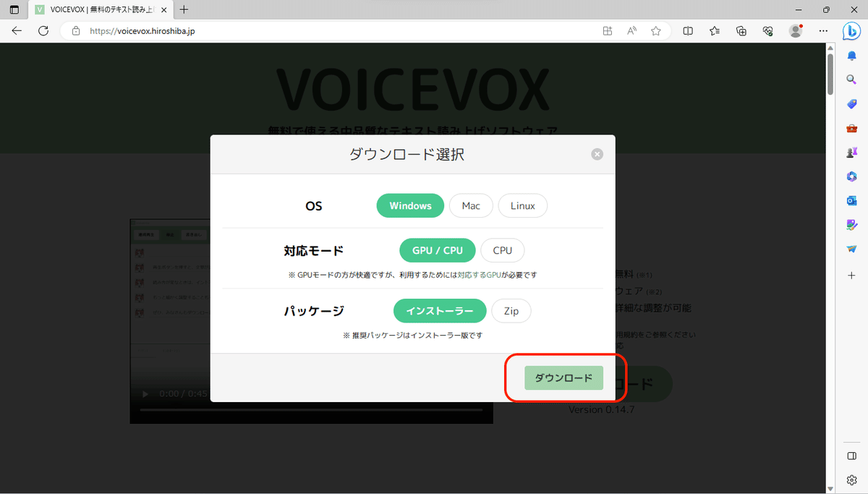View site information via the padlock icon
The height and width of the screenshot is (494, 868).
tap(76, 31)
